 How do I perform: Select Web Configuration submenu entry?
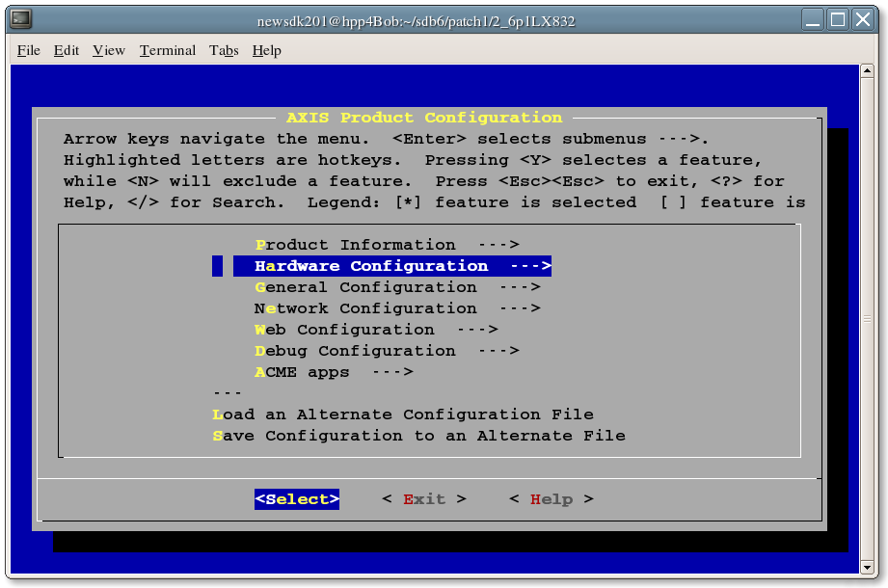click(x=376, y=330)
